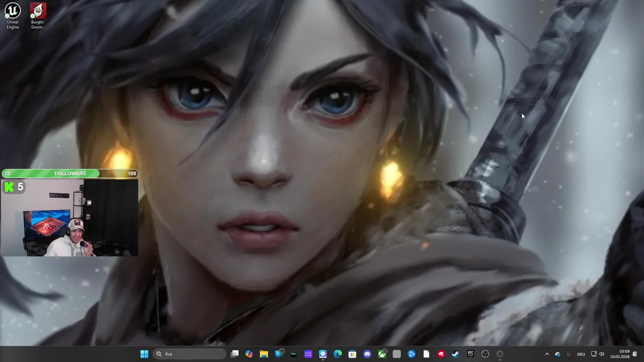Open the Xbox app from the taskbar
This screenshot has width=644, height=362.
point(382,354)
